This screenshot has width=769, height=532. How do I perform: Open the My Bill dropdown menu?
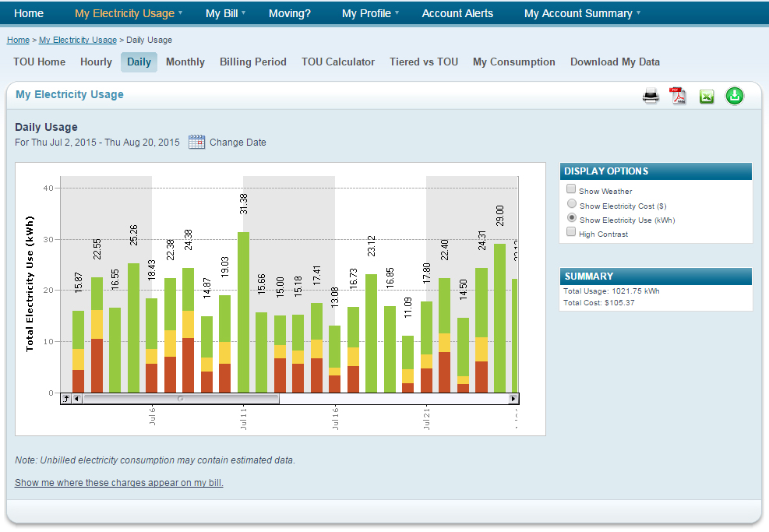coord(225,13)
